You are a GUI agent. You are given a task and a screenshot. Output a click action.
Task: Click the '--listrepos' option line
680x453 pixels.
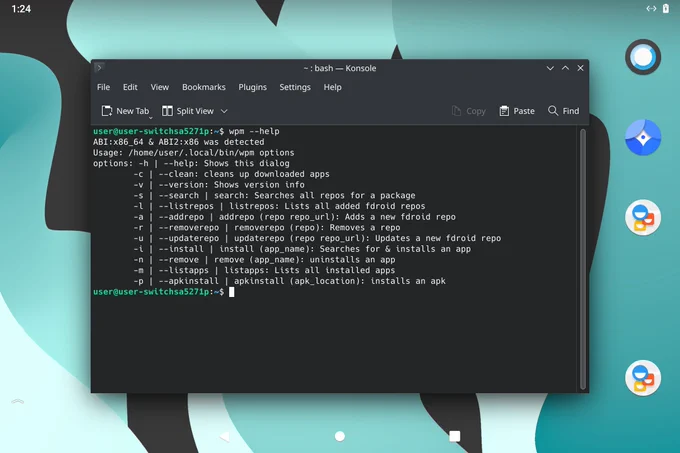[279, 206]
